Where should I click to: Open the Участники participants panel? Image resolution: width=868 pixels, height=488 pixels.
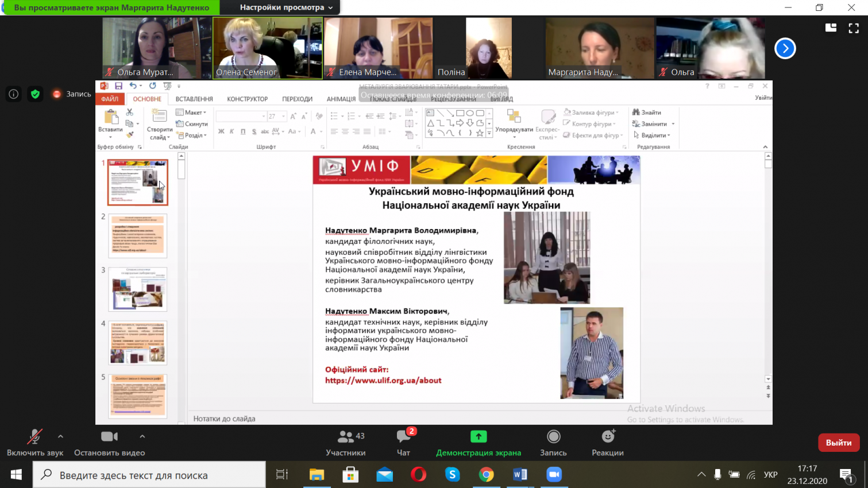[346, 443]
